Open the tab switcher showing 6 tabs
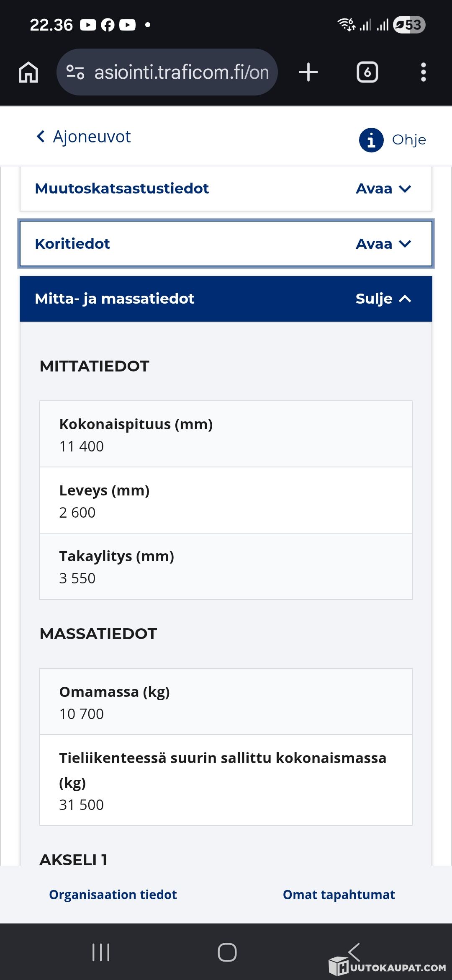Screen dimensions: 452x980 [x=367, y=72]
